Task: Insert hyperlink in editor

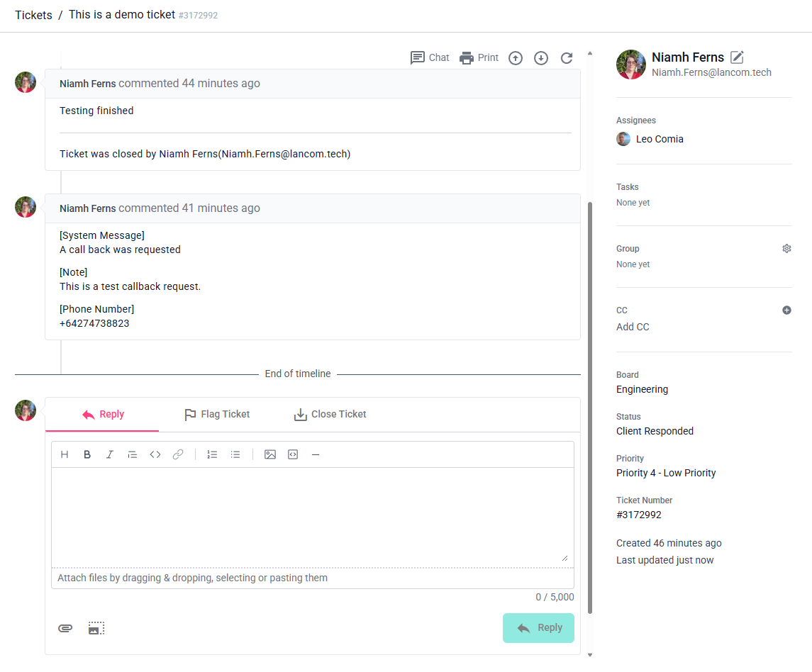Action: point(178,454)
